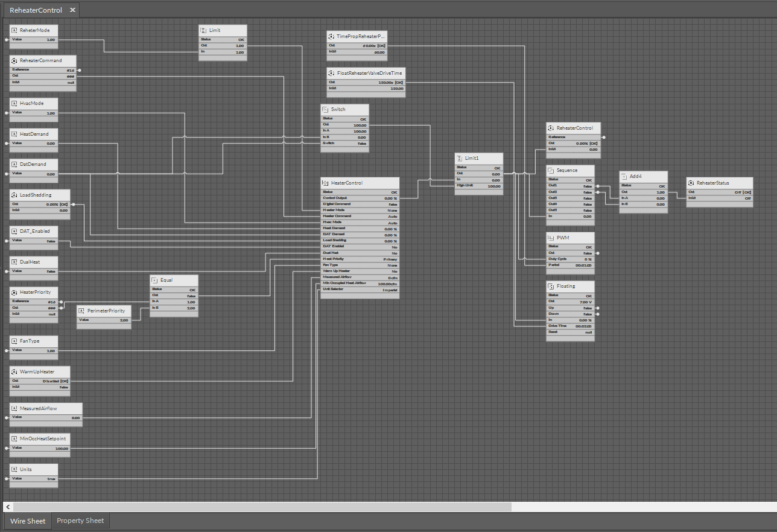Close the ReheaterControl tab
The height and width of the screenshot is (532, 777).
tap(72, 10)
